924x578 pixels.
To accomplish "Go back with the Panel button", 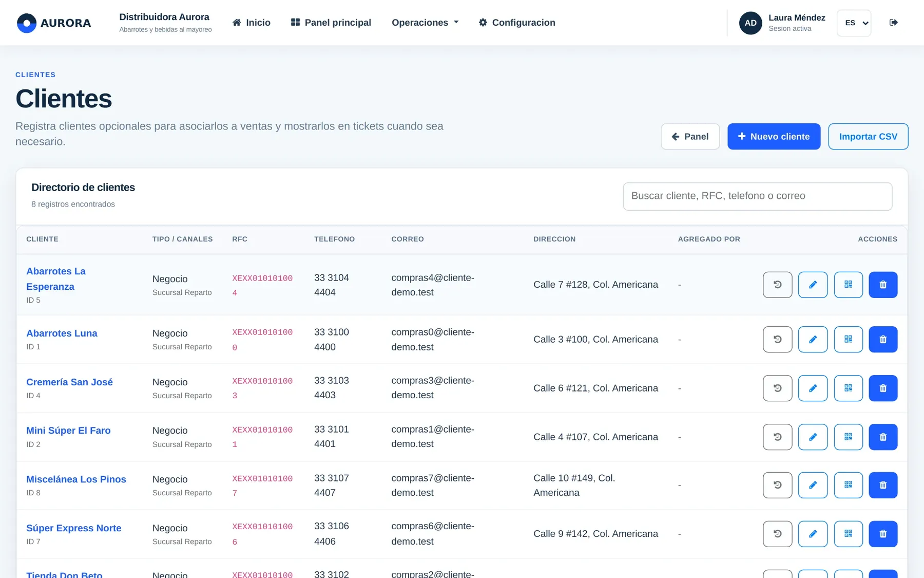I will pos(690,137).
